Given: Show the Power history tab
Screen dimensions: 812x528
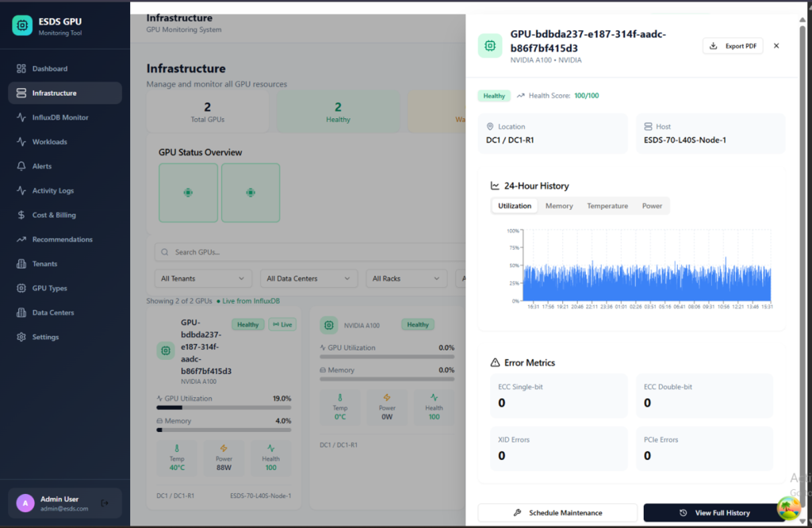Looking at the screenshot, I should (x=652, y=206).
